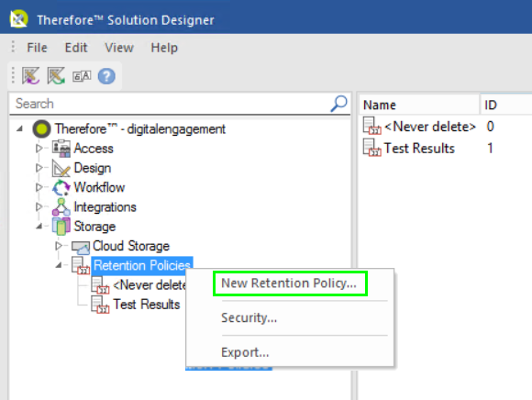Collapse the Storage tree node

pyautogui.click(x=39, y=226)
